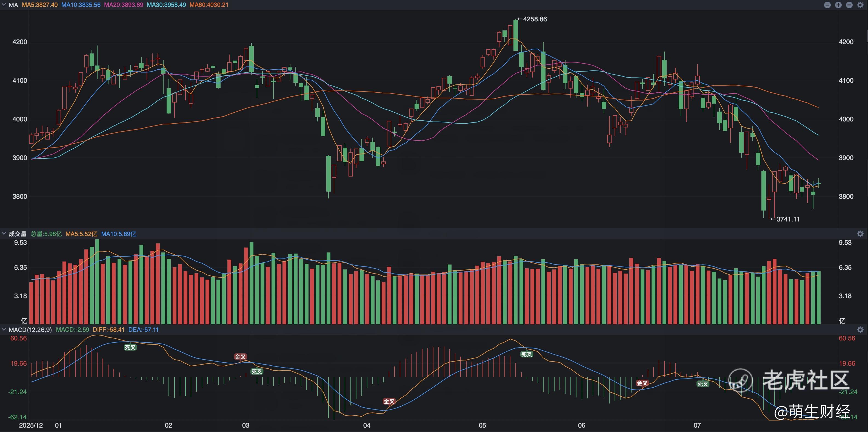Click the 3741.11 low price label
Image resolution: width=868 pixels, height=432 pixels.
coord(788,219)
